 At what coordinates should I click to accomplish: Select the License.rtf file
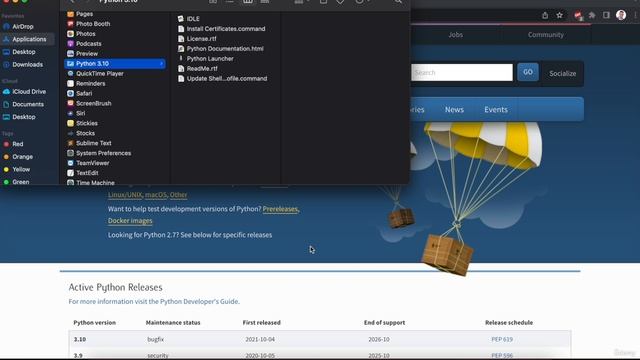click(x=197, y=39)
